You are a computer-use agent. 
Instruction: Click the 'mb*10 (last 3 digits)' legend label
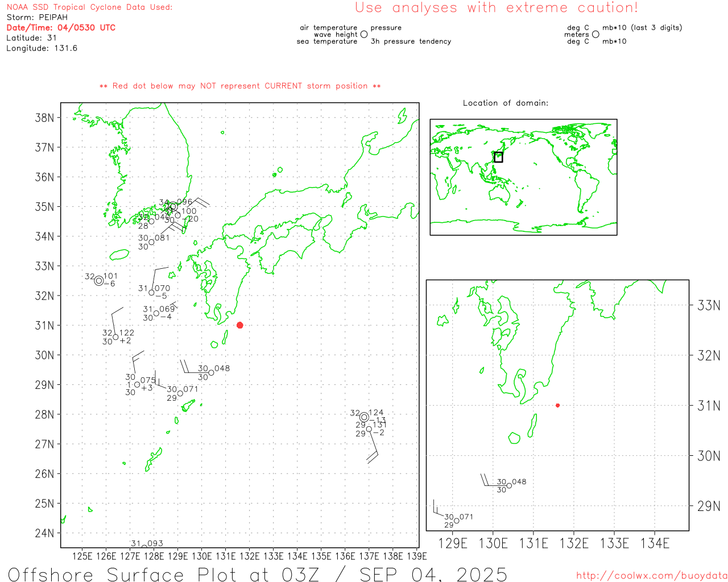coord(642,28)
